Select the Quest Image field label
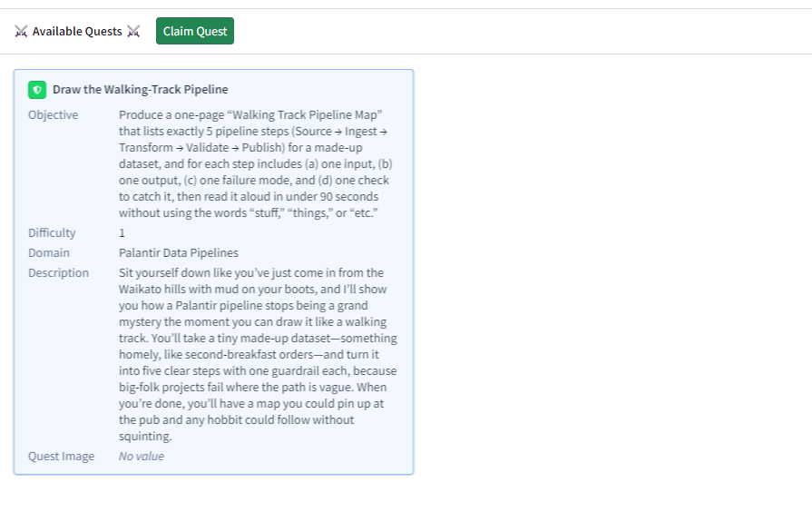812x512 pixels. pos(61,457)
